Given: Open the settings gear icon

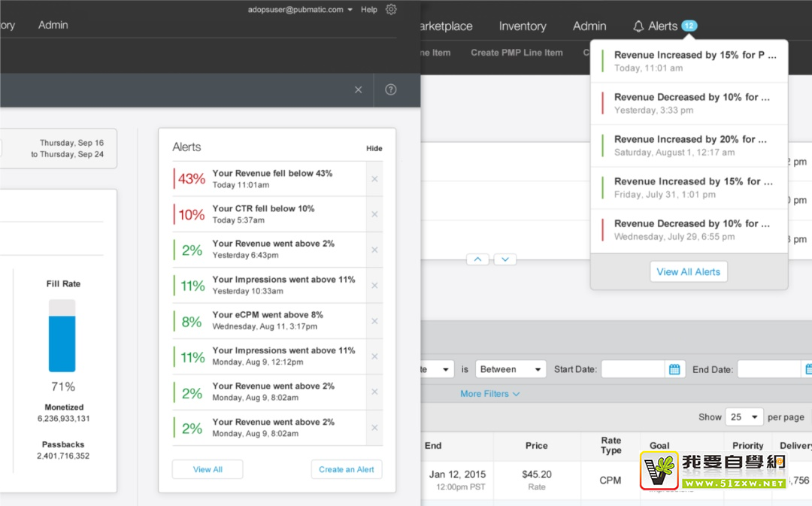Looking at the screenshot, I should pos(391,10).
